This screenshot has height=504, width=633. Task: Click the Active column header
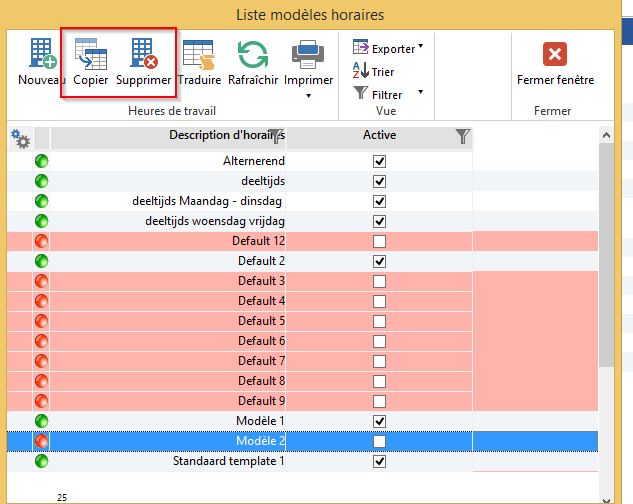[379, 136]
